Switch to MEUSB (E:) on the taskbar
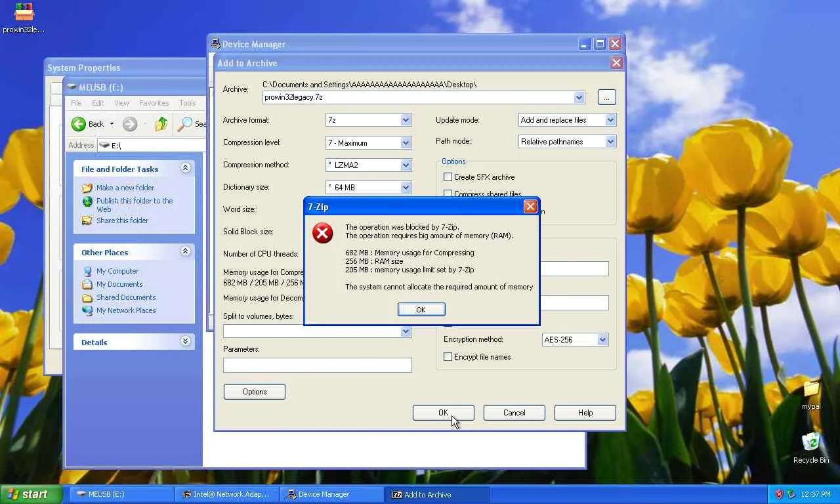The width and height of the screenshot is (840, 504). pos(123,494)
